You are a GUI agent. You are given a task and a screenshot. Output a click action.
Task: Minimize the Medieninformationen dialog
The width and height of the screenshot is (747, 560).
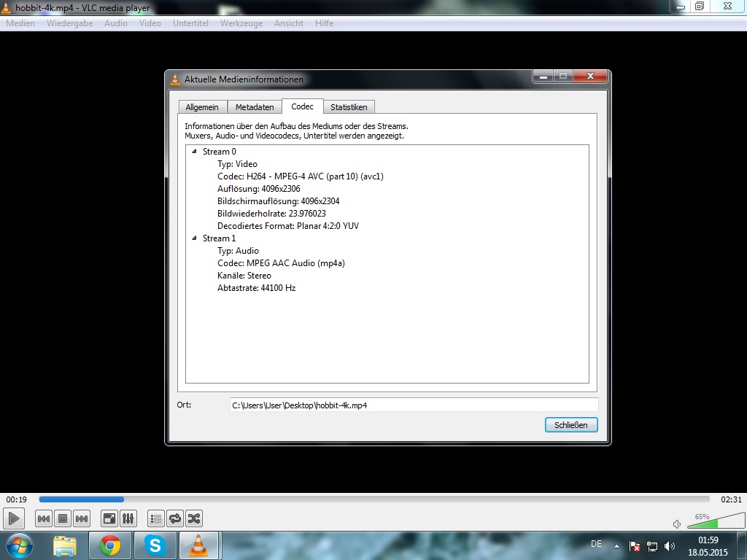point(543,76)
